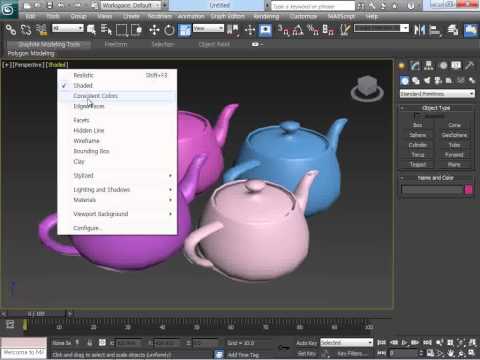Toggle the Auto Key mode
The width and height of the screenshot is (480, 360).
coord(306,343)
